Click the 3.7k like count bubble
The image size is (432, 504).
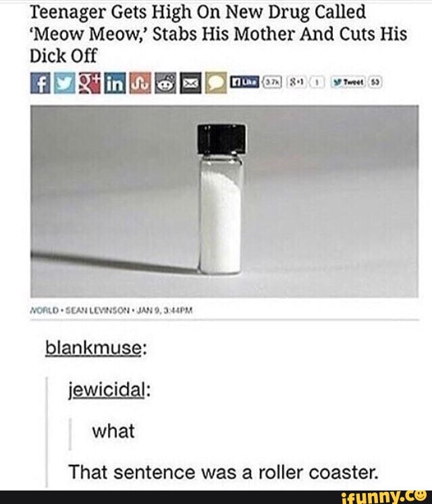click(x=273, y=82)
